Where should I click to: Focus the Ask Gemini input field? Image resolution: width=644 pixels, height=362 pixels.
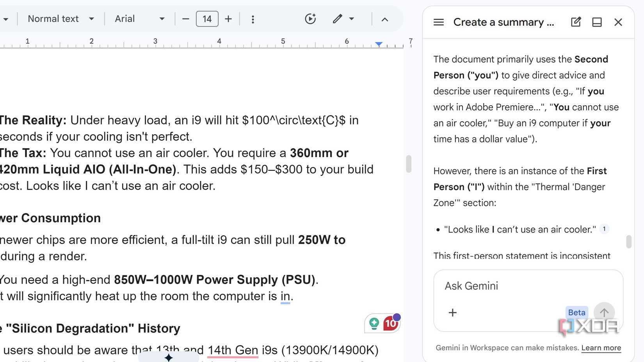528,286
